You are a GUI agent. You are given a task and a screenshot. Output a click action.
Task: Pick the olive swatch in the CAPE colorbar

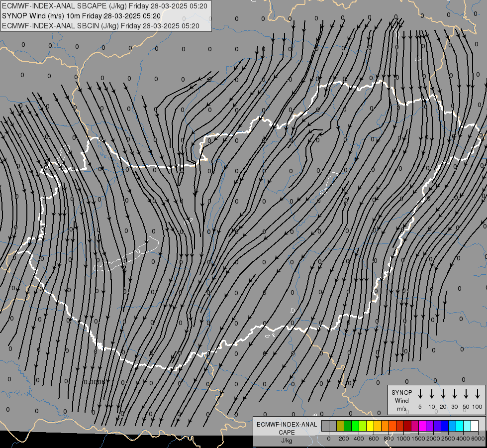[340, 426]
